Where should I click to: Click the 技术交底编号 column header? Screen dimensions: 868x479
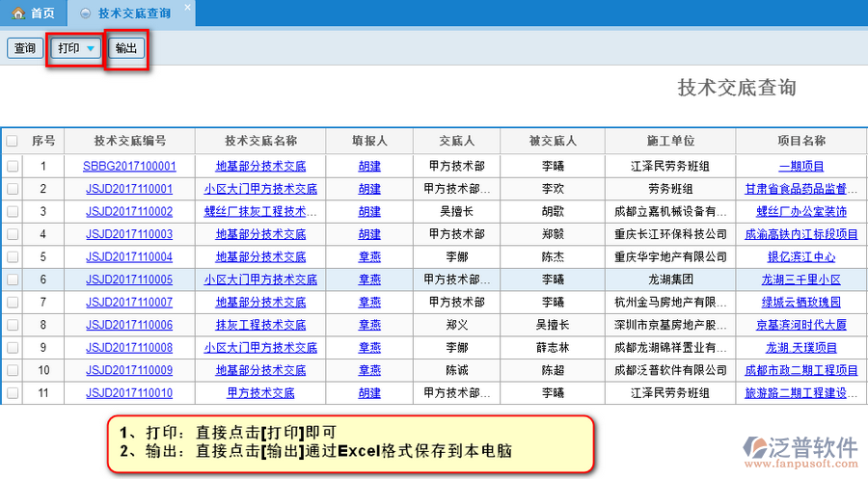tap(129, 141)
